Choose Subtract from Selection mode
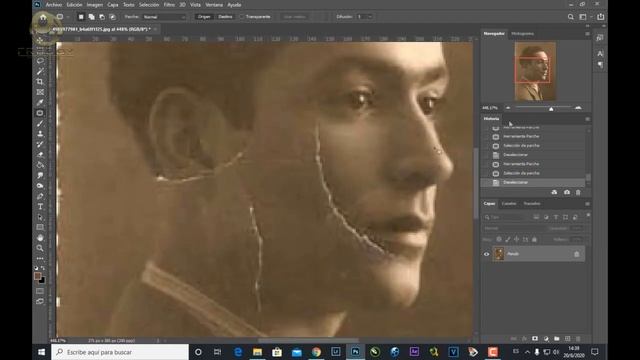 click(102, 17)
